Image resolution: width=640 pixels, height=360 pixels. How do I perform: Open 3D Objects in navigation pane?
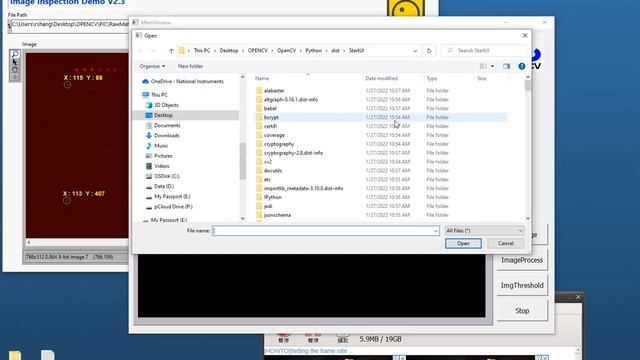click(x=166, y=105)
